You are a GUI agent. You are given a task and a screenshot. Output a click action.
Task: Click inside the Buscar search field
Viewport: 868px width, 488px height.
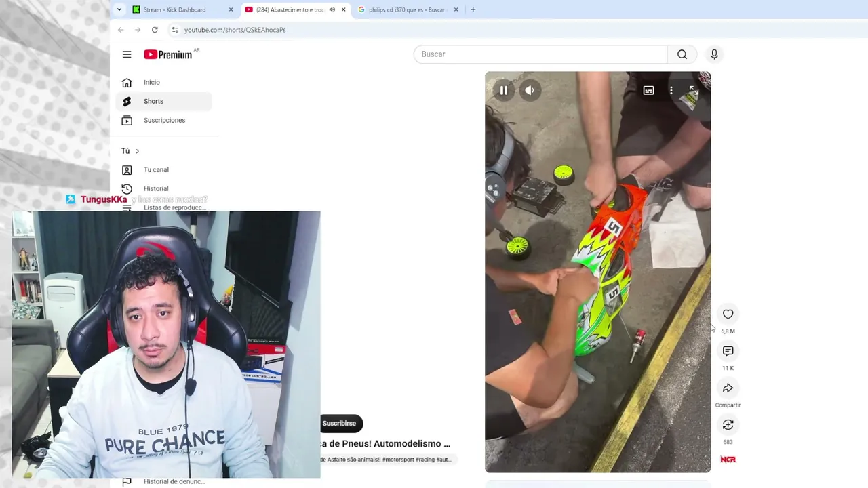pyautogui.click(x=540, y=54)
